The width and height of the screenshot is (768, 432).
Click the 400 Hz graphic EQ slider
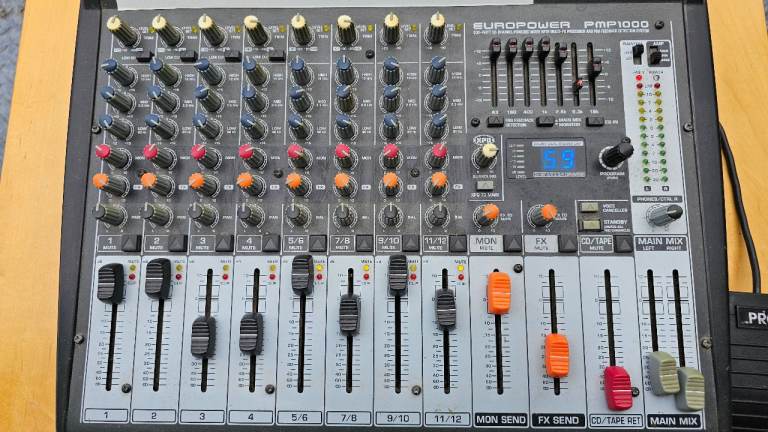pyautogui.click(x=528, y=50)
